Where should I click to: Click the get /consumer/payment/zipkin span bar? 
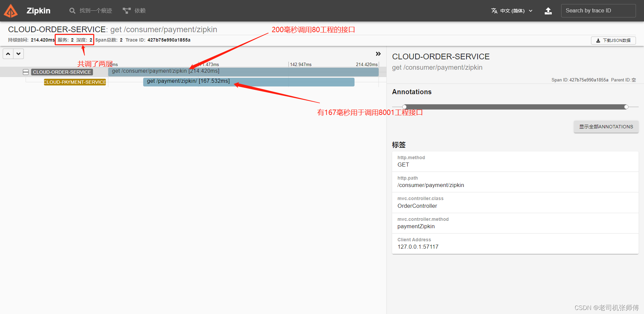tap(243, 72)
